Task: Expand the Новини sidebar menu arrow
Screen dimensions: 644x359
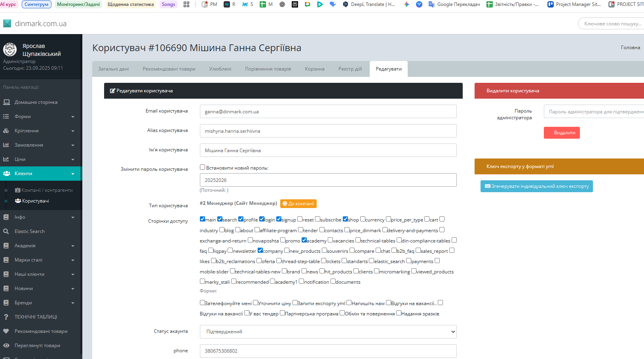Action: click(73, 289)
